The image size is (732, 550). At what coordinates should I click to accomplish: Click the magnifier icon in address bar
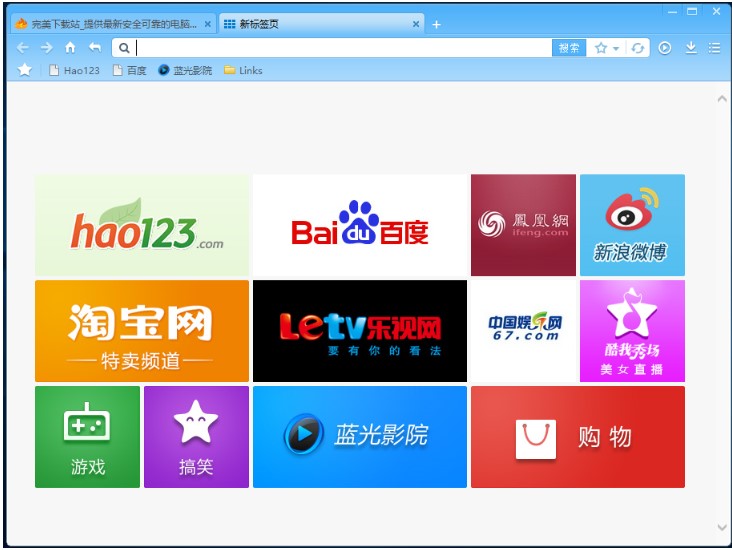coord(124,48)
